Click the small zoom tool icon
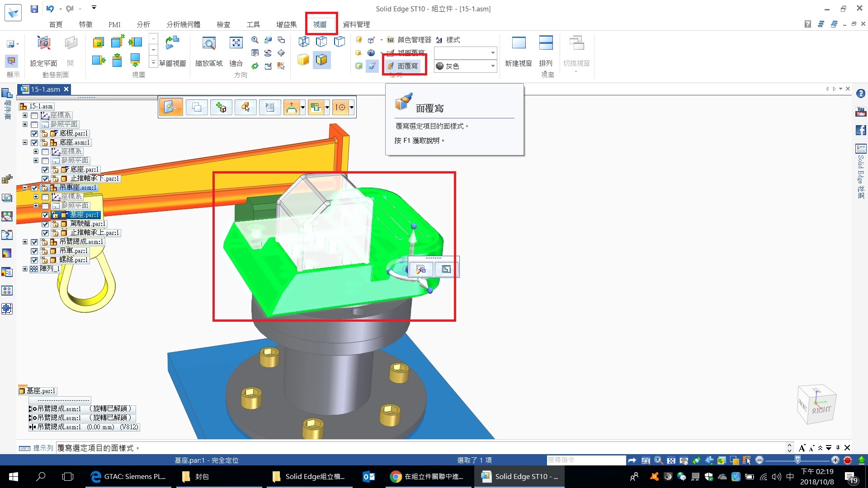Screen dimensions: 868x488 [255, 40]
